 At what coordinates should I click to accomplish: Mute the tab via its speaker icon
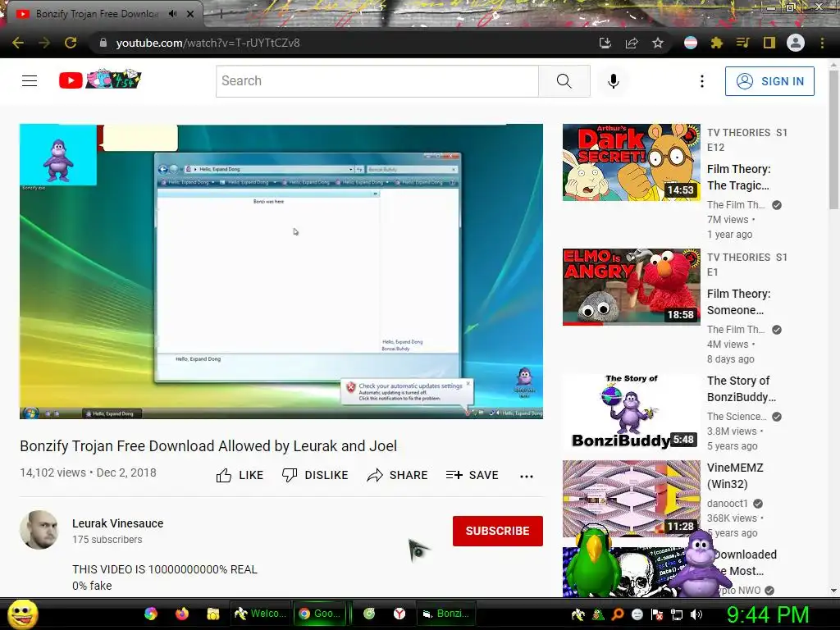click(x=172, y=14)
